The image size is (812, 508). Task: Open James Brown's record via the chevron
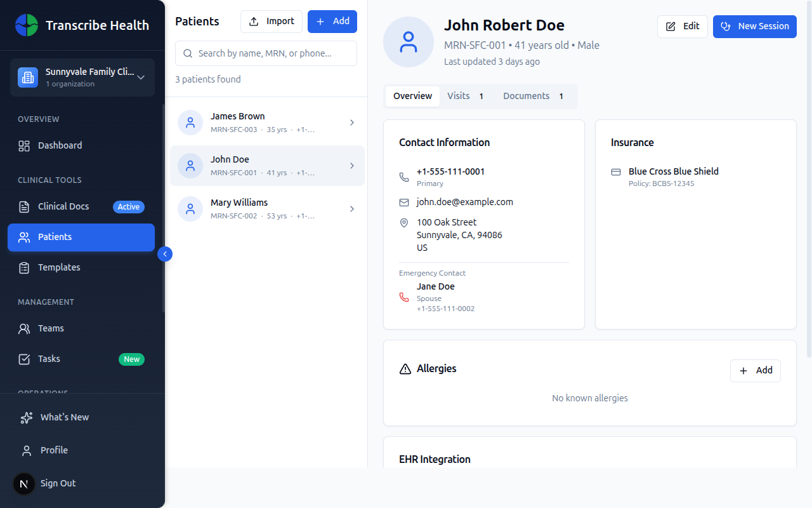pos(352,122)
